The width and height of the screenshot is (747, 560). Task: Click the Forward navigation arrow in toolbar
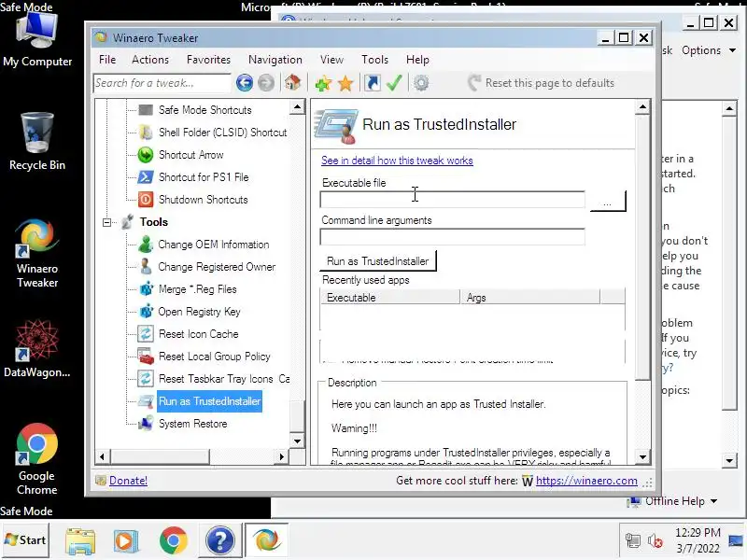click(266, 83)
